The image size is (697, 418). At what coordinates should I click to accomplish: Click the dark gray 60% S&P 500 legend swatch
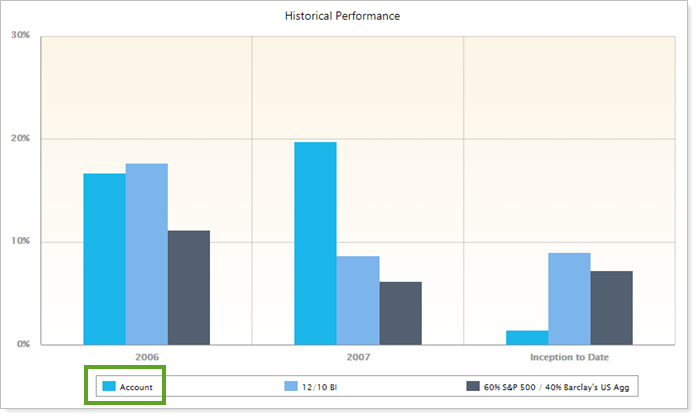(x=474, y=386)
